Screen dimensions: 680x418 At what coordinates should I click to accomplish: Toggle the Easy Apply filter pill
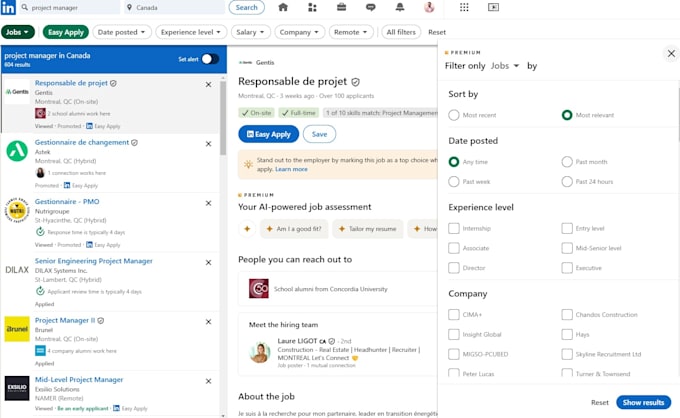65,32
